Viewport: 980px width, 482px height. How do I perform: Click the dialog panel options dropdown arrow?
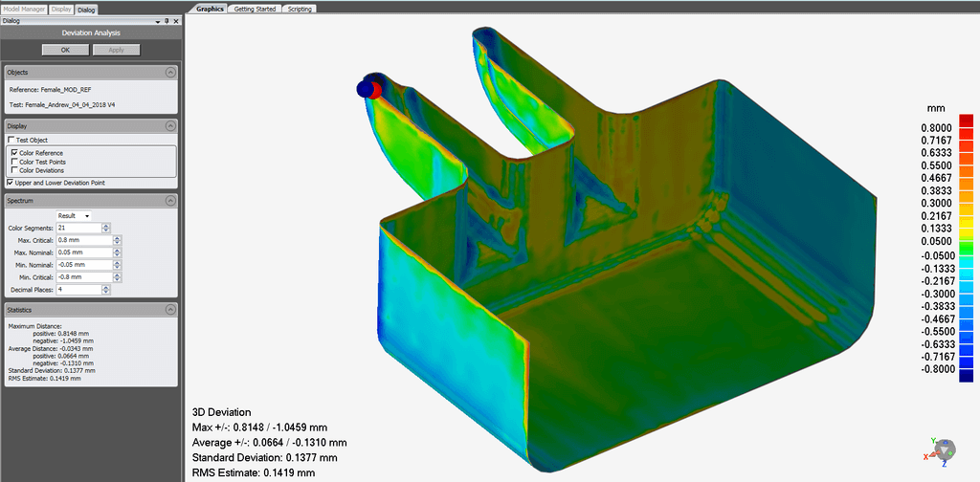(x=157, y=21)
